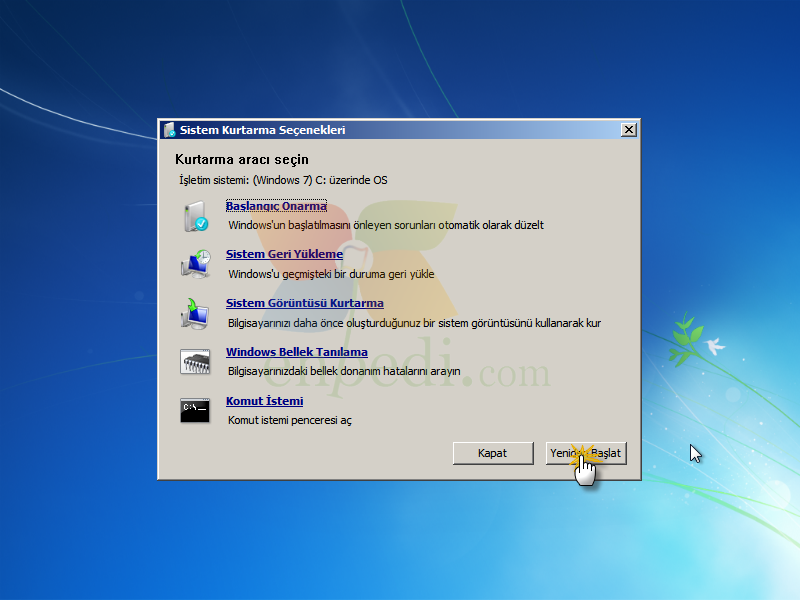Click the Komut İstemi black console icon
This screenshot has width=800, height=600.
coord(195,411)
